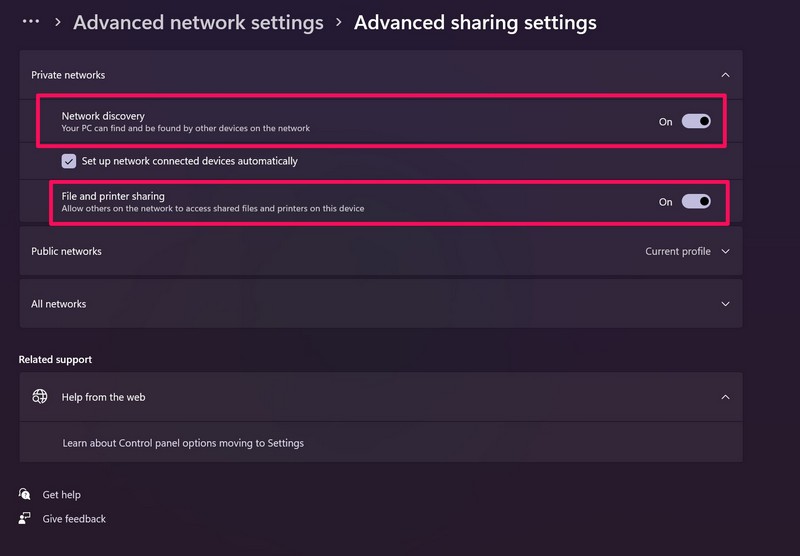Screen dimensions: 800x556
Task: Click the Get help chat icon
Action: (x=25, y=495)
